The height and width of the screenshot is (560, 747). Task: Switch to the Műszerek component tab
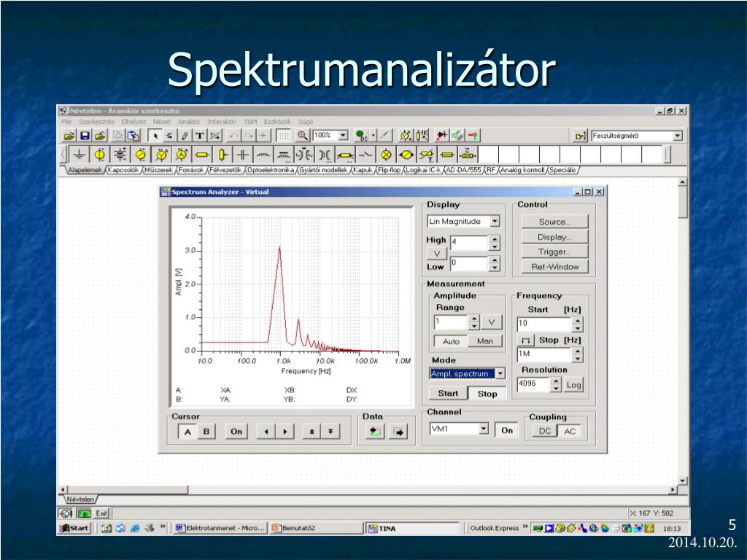pos(159,170)
